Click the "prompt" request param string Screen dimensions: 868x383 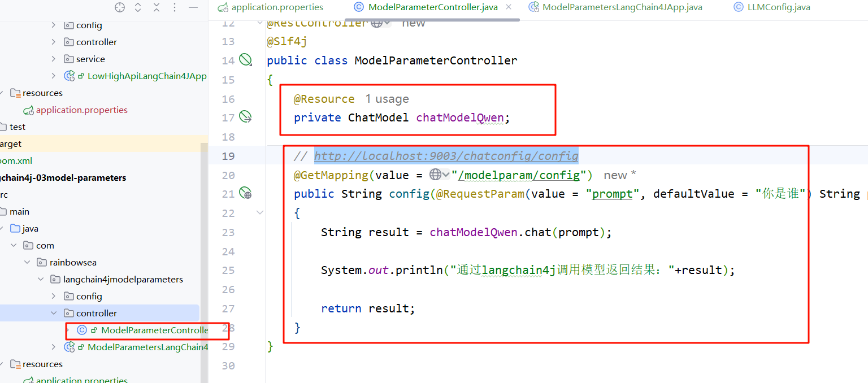[x=613, y=194]
